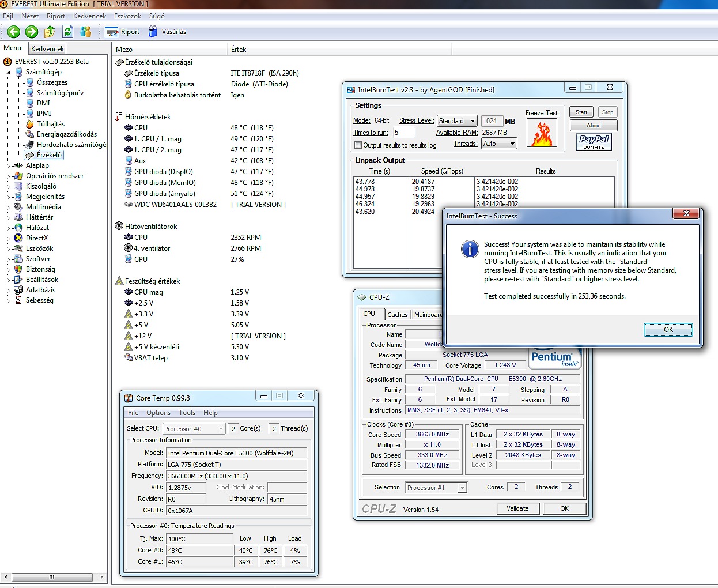Click the Times to run input field

404,133
